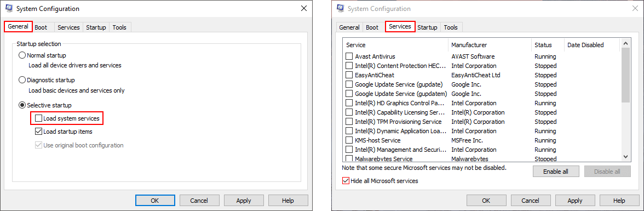Click Help in left System Configuration window
The width and height of the screenshot is (644, 211).
click(288, 201)
